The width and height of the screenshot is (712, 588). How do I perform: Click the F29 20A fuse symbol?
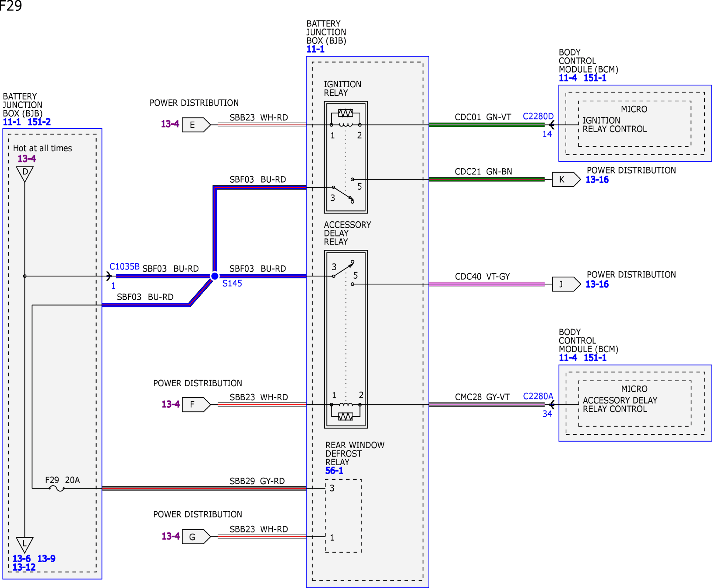tap(56, 488)
